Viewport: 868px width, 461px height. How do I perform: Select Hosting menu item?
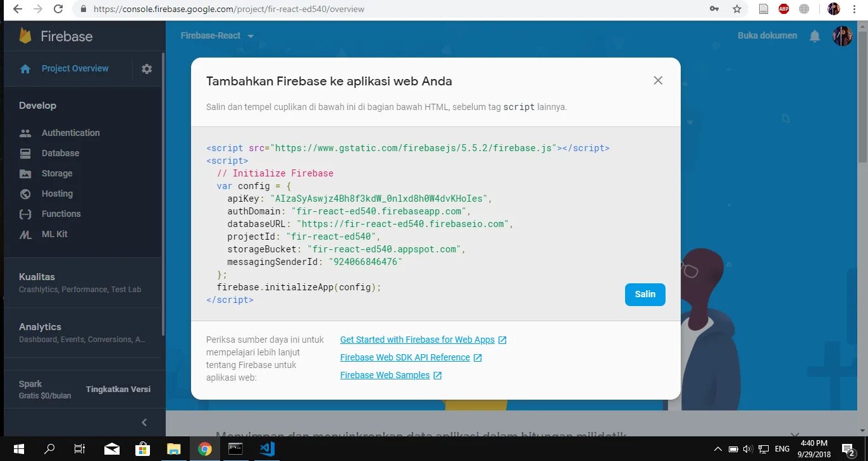(x=57, y=194)
